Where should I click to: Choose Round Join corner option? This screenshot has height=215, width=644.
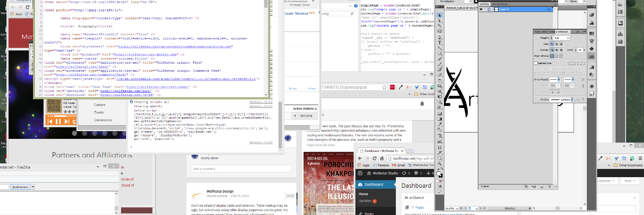tap(557, 50)
